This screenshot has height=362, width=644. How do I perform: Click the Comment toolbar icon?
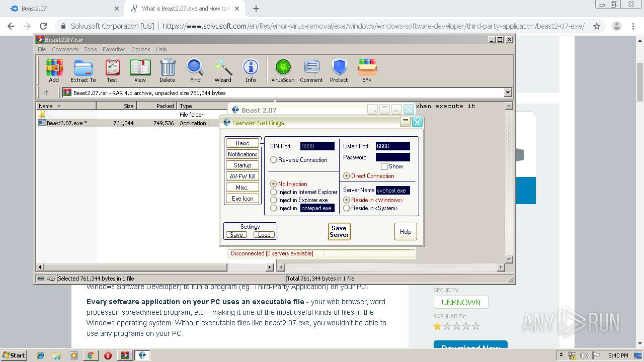[311, 70]
